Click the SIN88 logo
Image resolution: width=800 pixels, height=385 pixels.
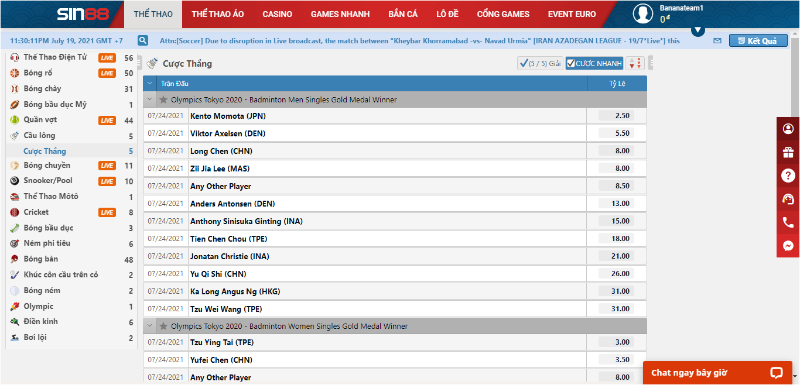coord(83,14)
